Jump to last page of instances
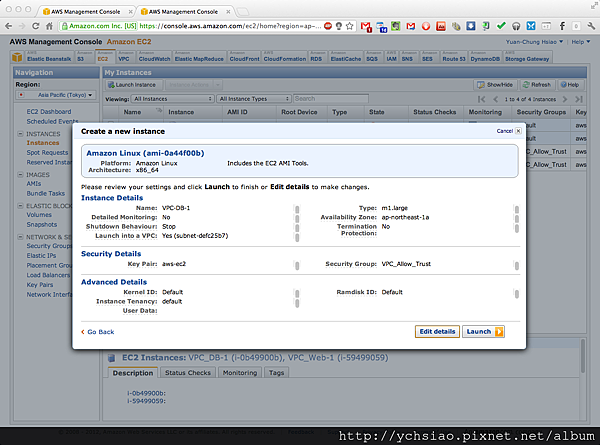This screenshot has height=445, width=600. pyautogui.click(x=579, y=99)
